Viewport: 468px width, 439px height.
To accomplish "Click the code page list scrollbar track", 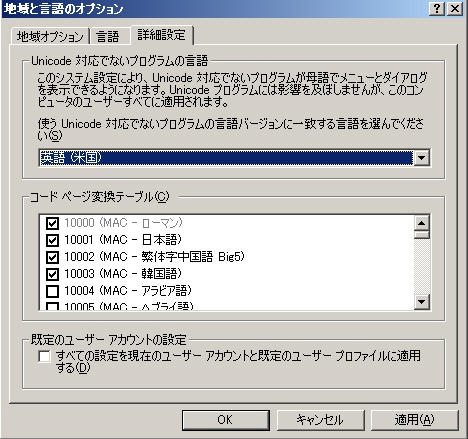I will pyautogui.click(x=422, y=267).
